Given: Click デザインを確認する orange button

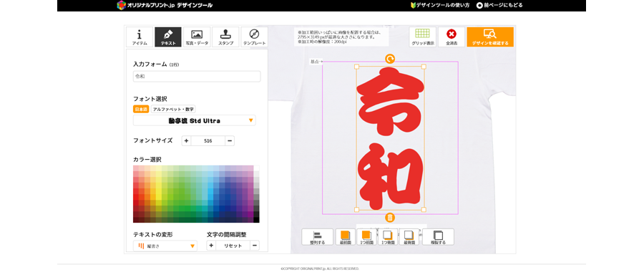Looking at the screenshot, I should [490, 37].
